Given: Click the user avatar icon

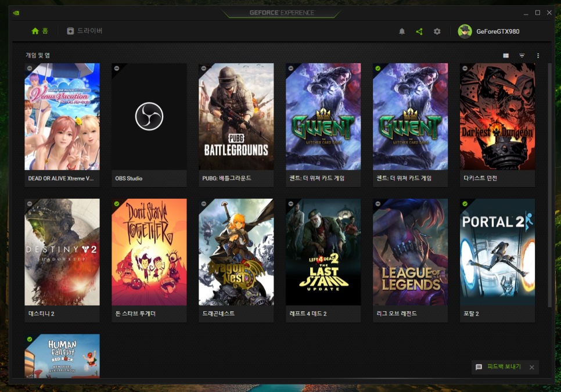Looking at the screenshot, I should 465,31.
